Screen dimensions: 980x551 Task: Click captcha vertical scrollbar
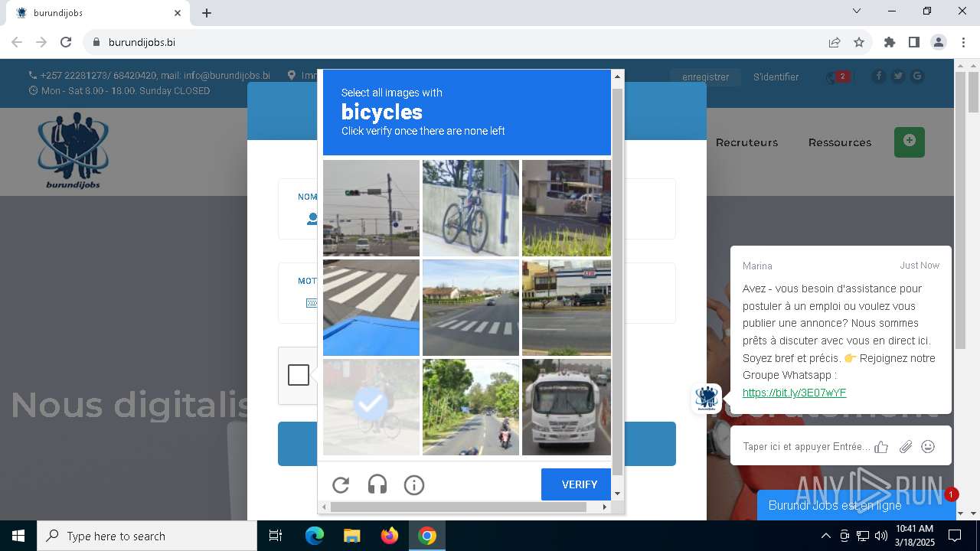click(x=618, y=282)
